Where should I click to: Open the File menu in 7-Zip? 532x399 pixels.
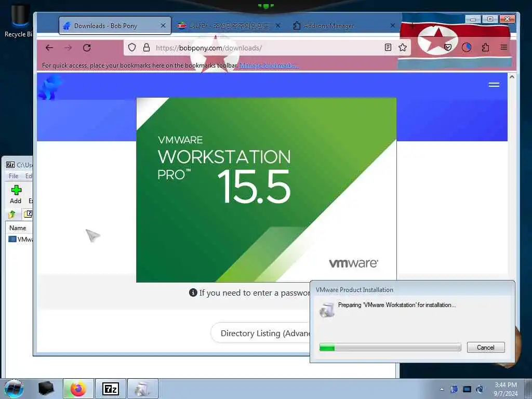click(14, 176)
